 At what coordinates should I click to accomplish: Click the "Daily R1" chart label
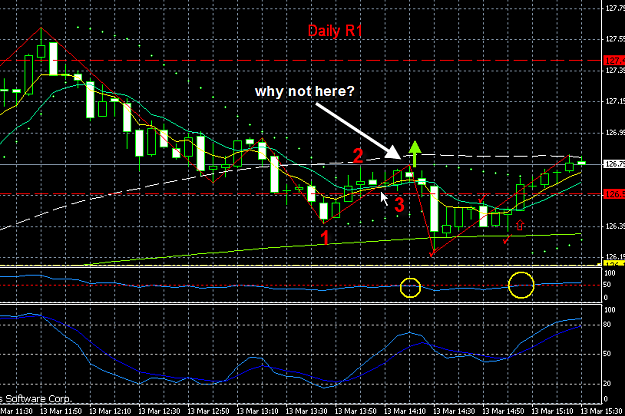tap(335, 31)
